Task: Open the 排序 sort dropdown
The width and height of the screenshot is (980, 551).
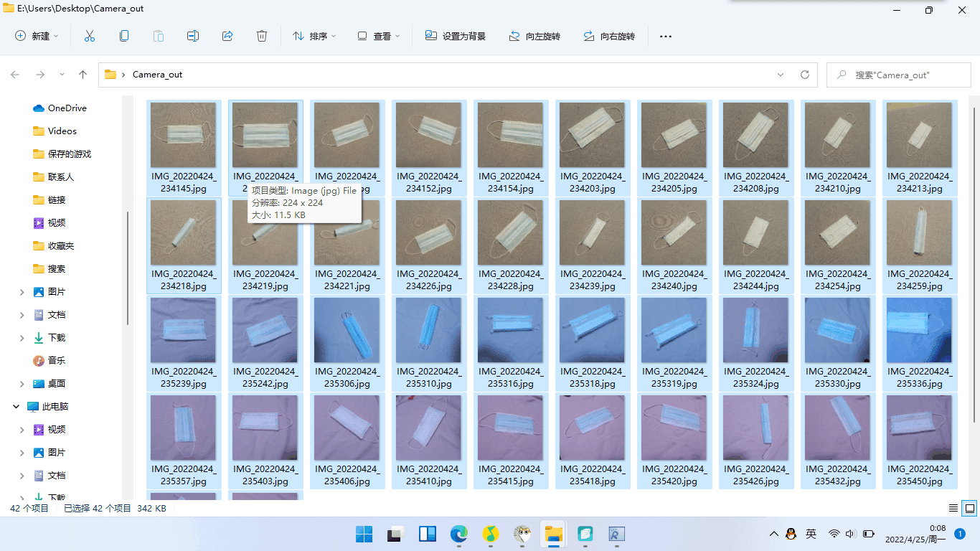Action: (314, 36)
